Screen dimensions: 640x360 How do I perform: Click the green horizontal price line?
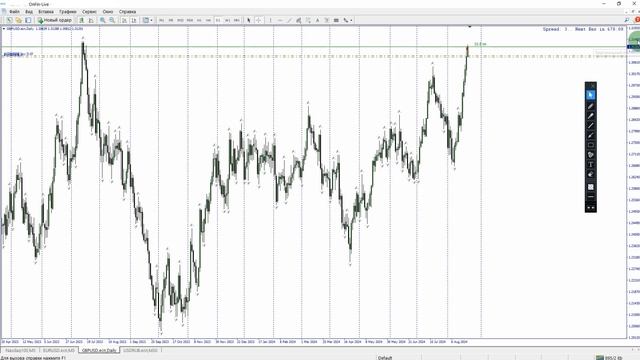tap(313, 47)
